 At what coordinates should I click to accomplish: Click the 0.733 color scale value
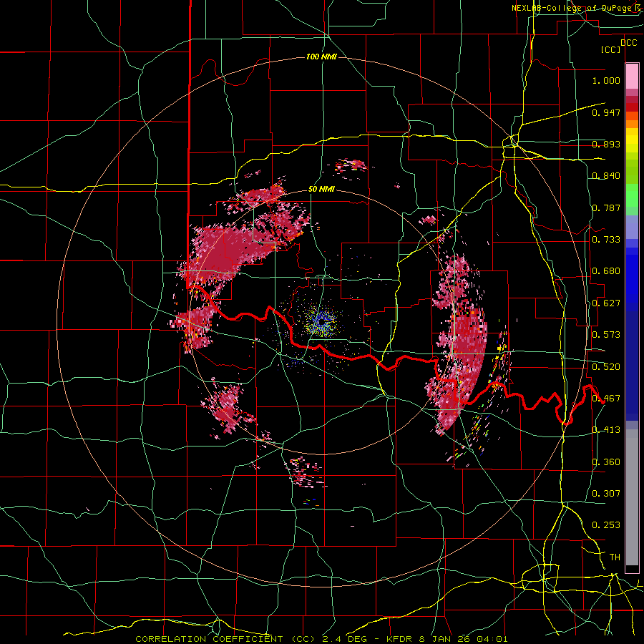point(606,240)
